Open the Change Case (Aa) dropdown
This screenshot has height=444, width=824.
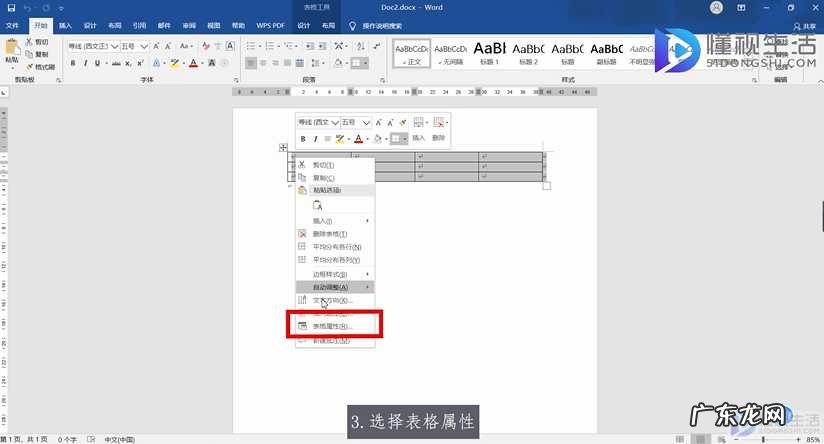click(x=186, y=46)
